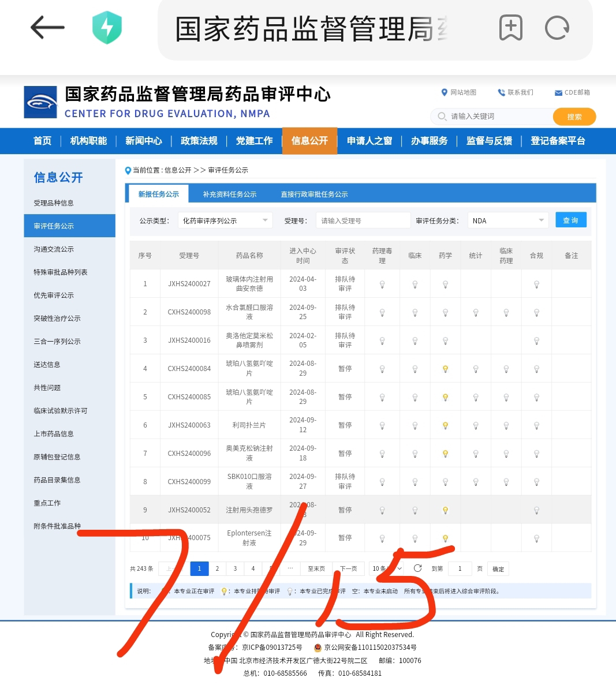Focus the 受理号 input field
The width and height of the screenshot is (616, 685).
(363, 220)
